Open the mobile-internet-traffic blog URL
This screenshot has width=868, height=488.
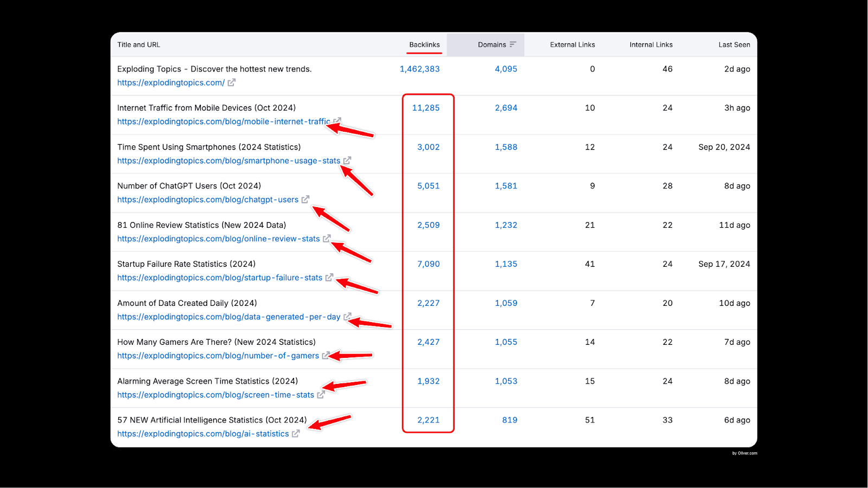click(x=224, y=121)
